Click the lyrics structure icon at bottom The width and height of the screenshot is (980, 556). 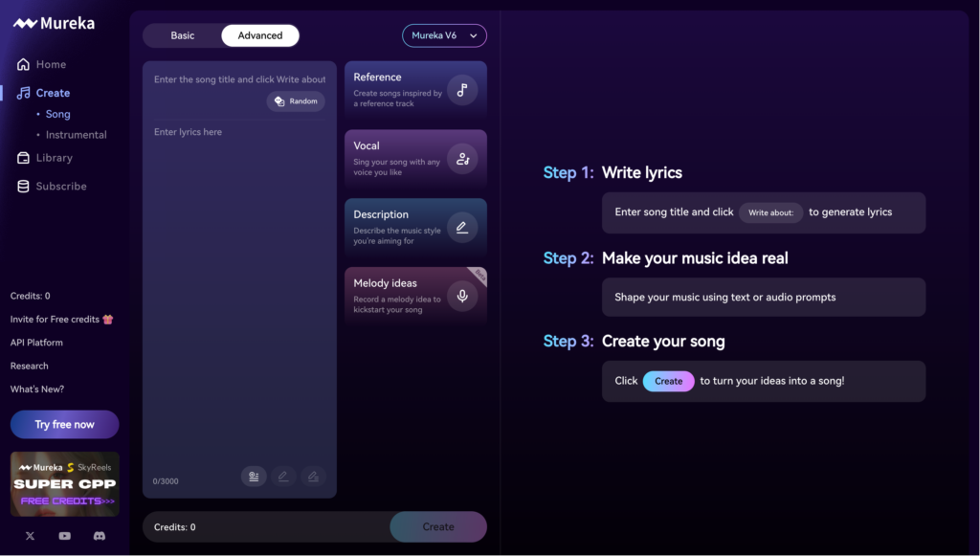pyautogui.click(x=254, y=477)
